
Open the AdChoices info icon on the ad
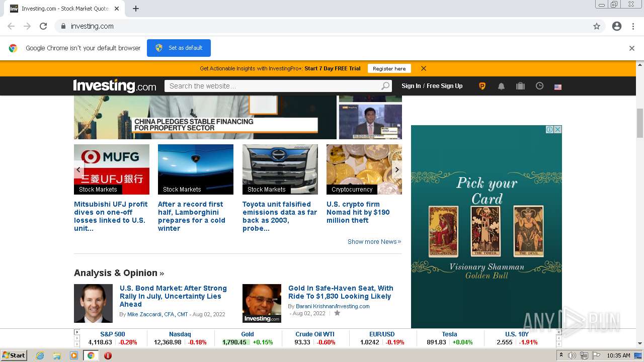[x=550, y=130]
